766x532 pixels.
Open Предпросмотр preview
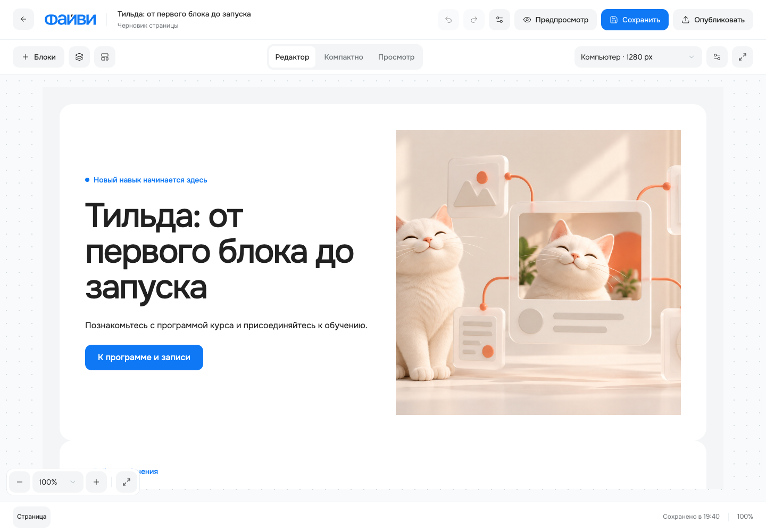[555, 20]
